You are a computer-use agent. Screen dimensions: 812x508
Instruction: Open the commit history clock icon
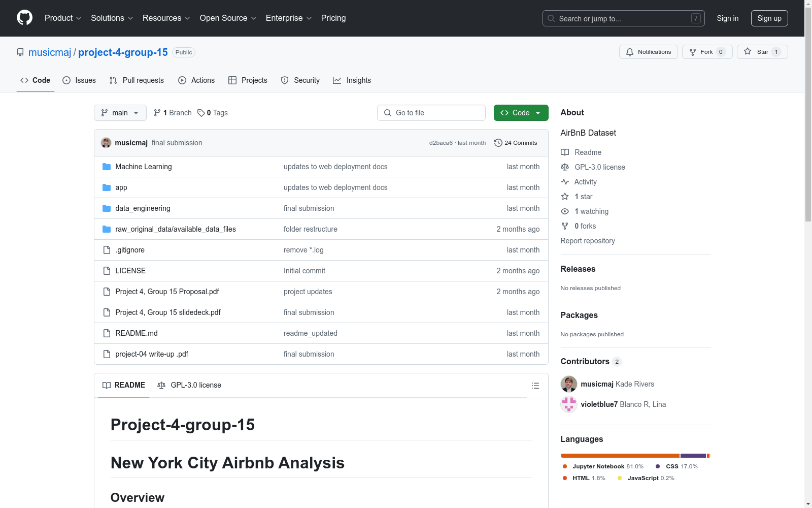pyautogui.click(x=498, y=143)
